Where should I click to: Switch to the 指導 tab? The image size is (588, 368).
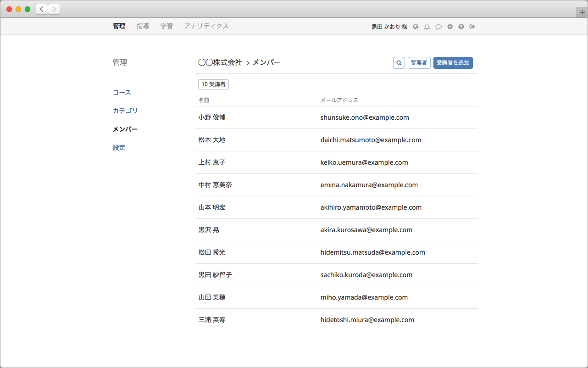pyautogui.click(x=143, y=26)
